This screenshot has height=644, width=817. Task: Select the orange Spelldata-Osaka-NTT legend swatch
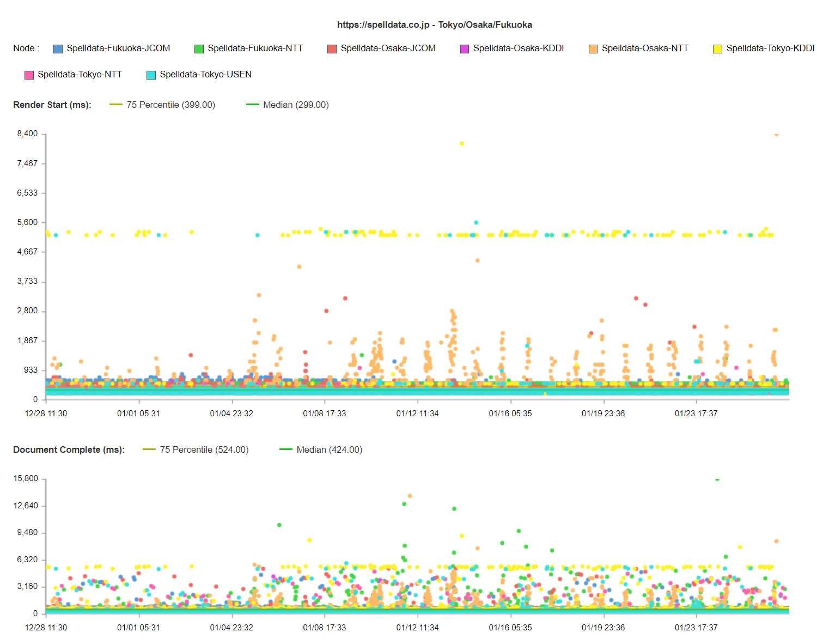(593, 48)
